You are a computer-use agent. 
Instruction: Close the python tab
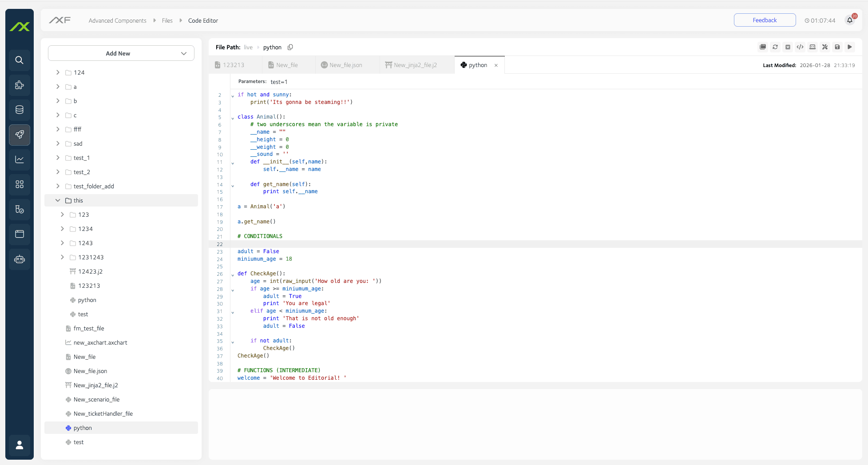(496, 65)
